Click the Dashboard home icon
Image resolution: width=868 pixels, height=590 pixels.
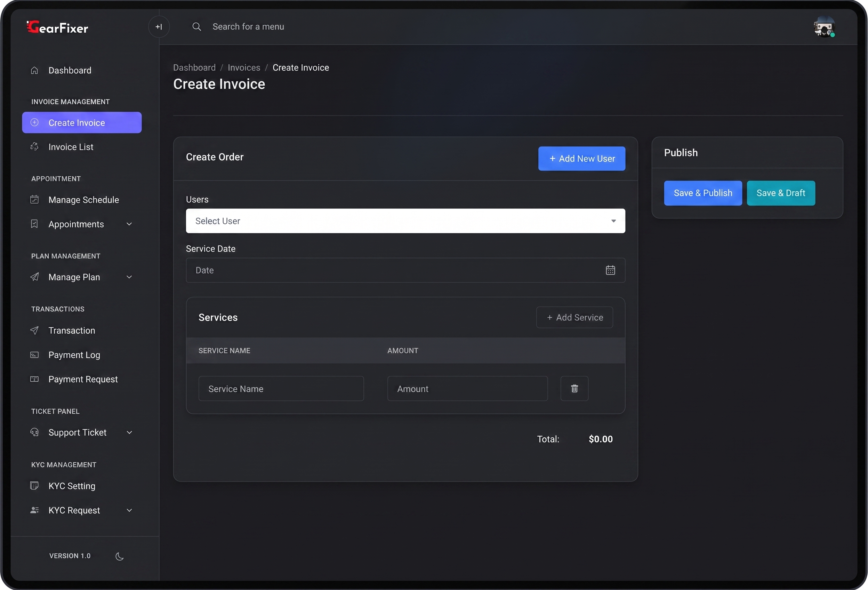[34, 70]
